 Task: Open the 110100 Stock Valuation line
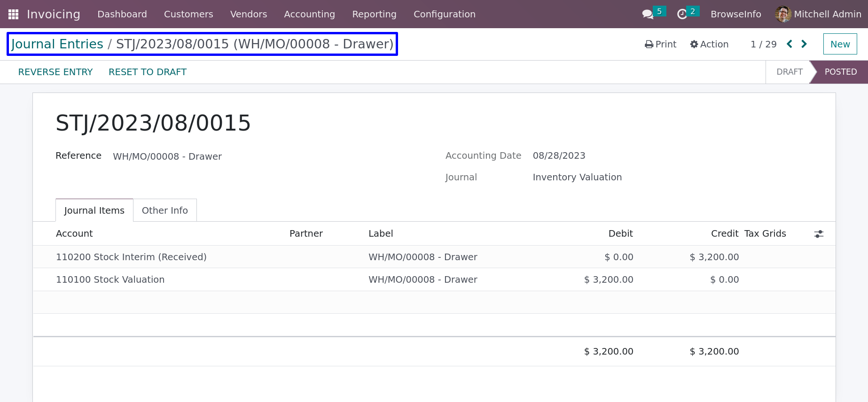[434, 279]
